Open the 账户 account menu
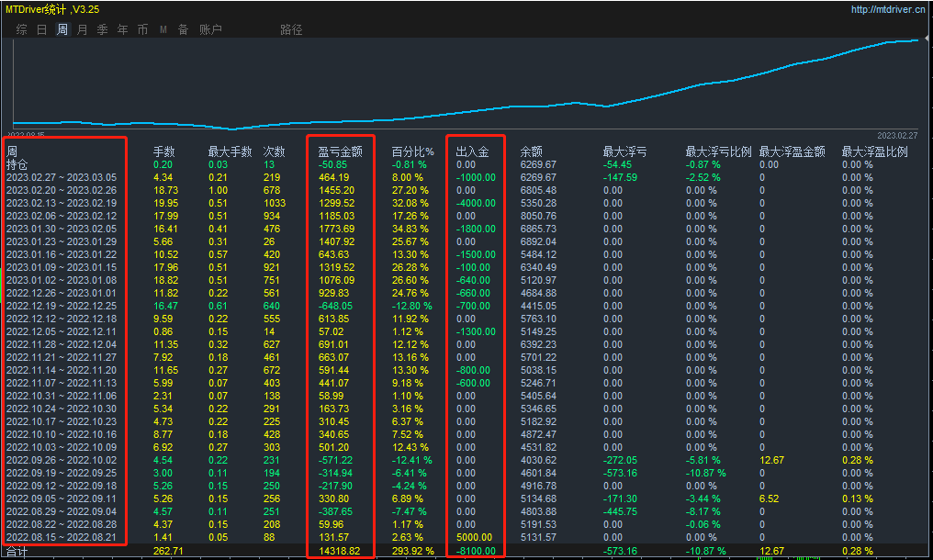933x560 pixels. pos(211,28)
